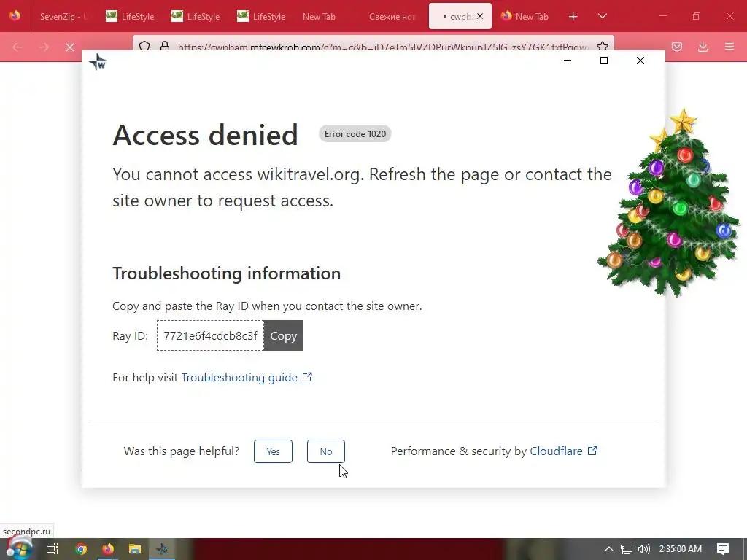This screenshot has width=747, height=560.
Task: Close the active cwpb tab
Action: click(480, 16)
